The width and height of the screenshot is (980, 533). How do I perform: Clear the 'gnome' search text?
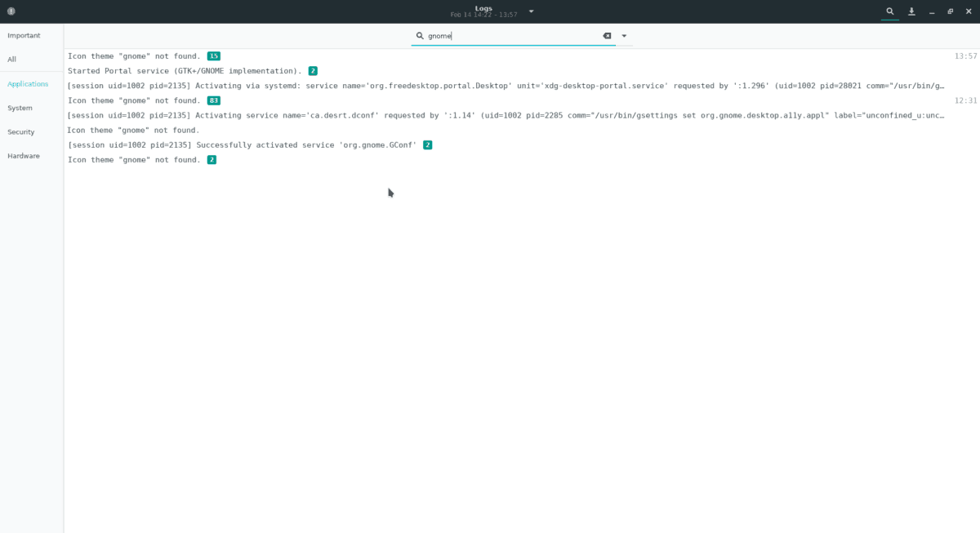pos(607,36)
